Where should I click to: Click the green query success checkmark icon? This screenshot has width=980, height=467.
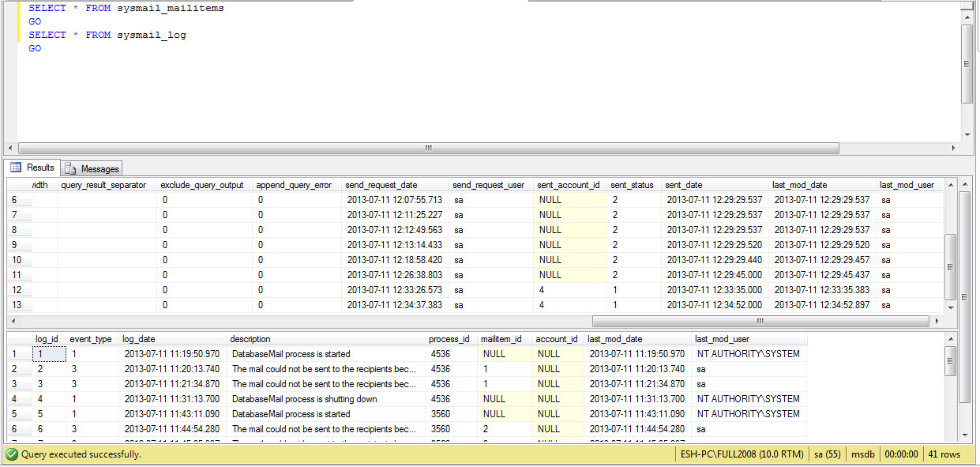coord(11,454)
